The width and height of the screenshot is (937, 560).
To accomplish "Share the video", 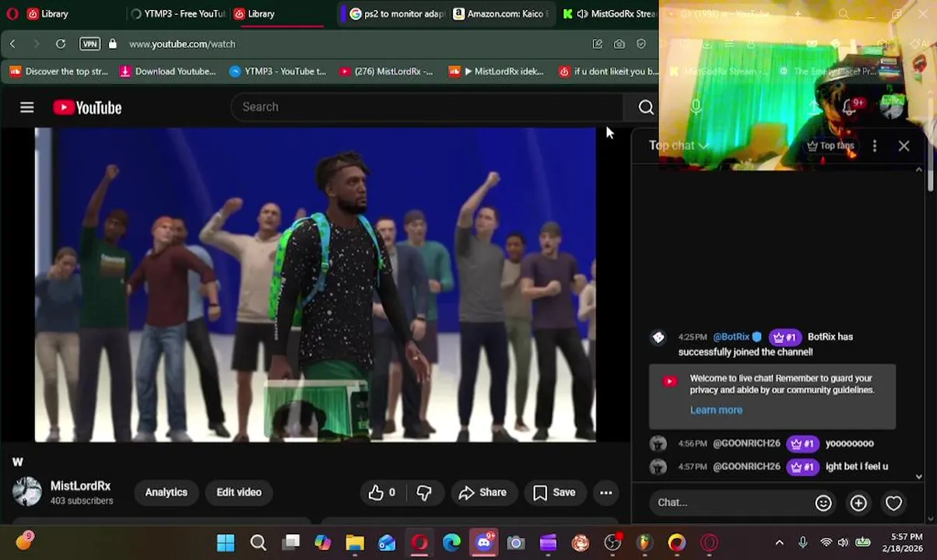I will point(483,492).
